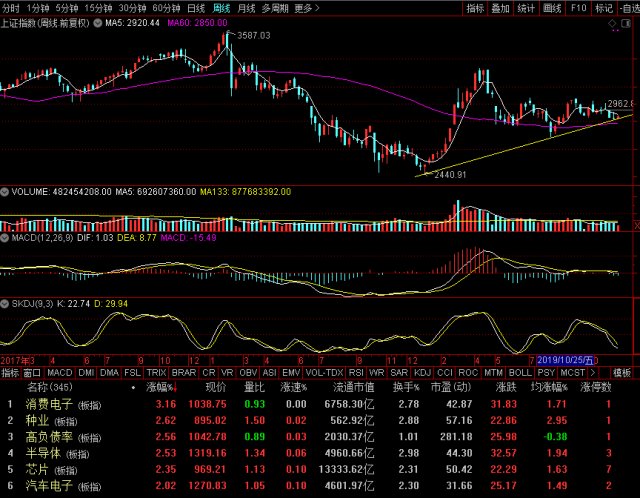Open the 模板 template menu
Screen dimensions: 640x498
[621, 372]
